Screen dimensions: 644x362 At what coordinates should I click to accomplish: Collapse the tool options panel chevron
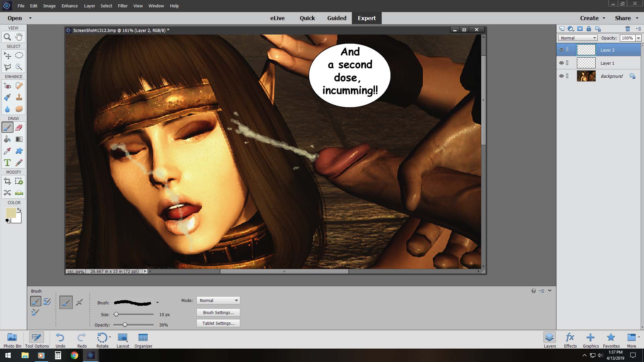click(x=550, y=291)
